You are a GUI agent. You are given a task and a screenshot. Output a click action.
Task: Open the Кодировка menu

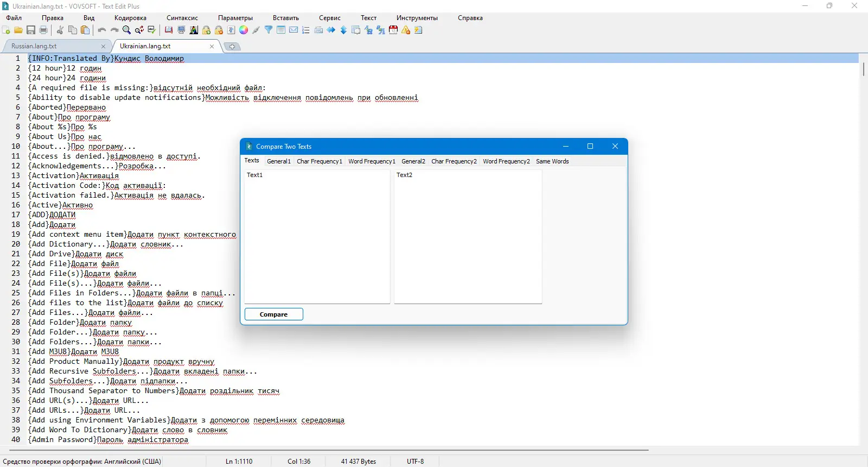130,18
